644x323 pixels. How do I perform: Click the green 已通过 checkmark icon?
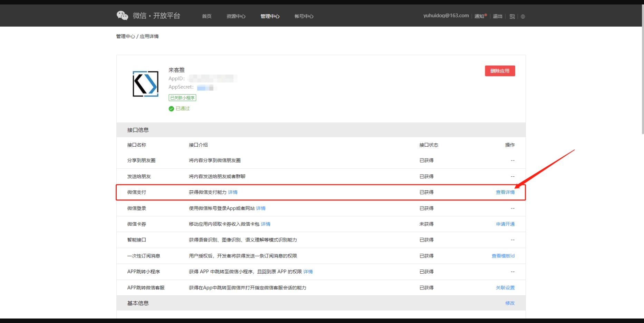[x=171, y=109]
